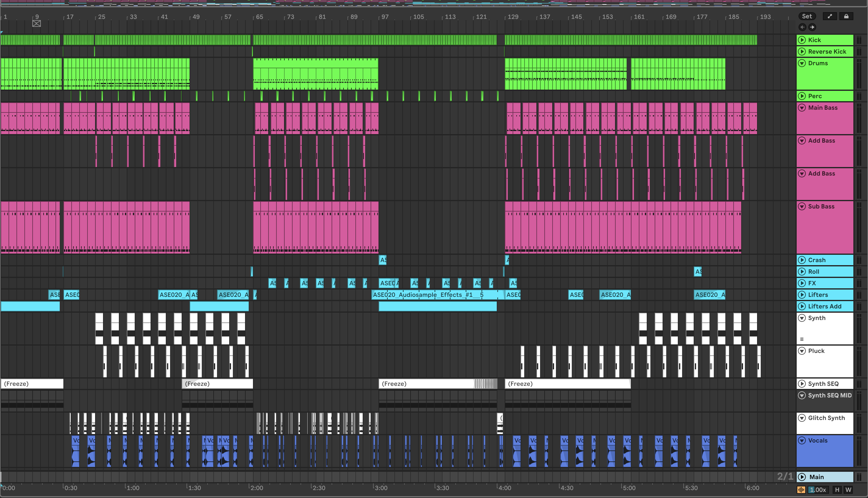
Task: Fold the Sub Bass track
Action: [802, 207]
